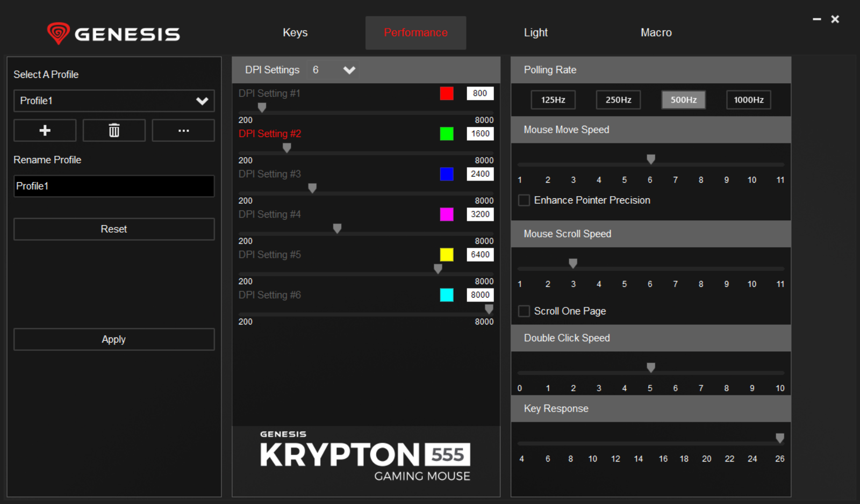Viewport: 860px width, 504px height.
Task: Edit the 1600 DPI value field
Action: (x=480, y=134)
